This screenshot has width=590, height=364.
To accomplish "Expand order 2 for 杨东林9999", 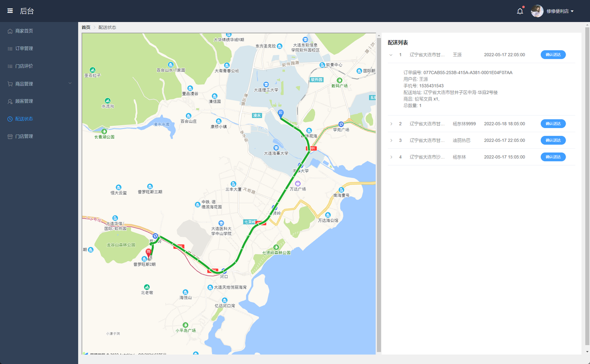I will pyautogui.click(x=391, y=123).
